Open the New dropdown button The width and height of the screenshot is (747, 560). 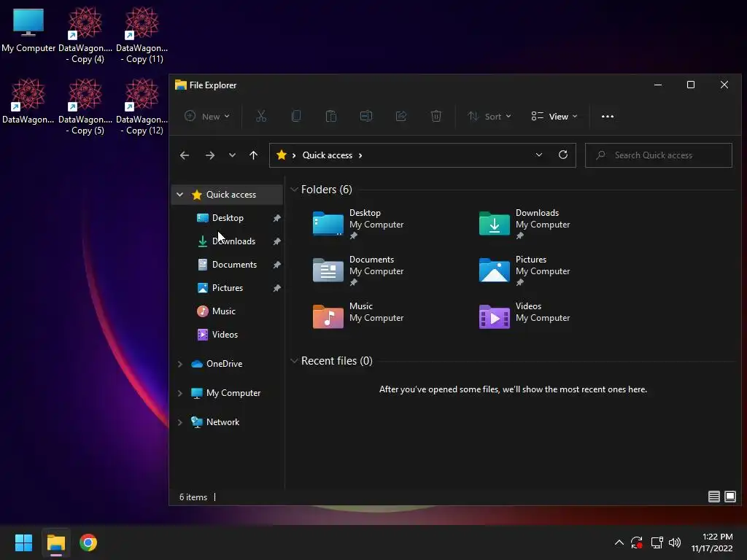[x=207, y=116]
